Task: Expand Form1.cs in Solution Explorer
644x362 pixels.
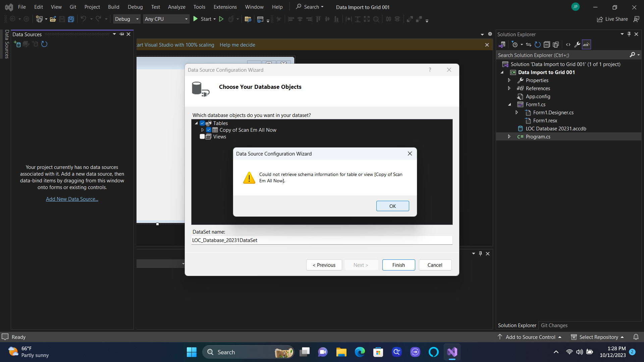Action: pos(509,104)
